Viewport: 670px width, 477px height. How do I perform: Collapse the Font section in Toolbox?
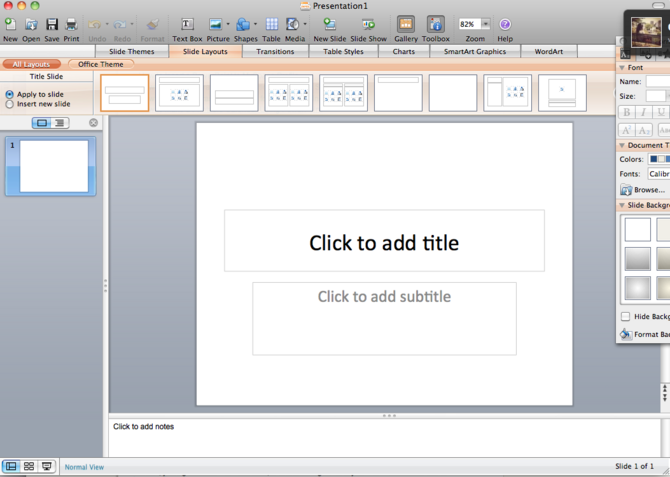(x=622, y=67)
